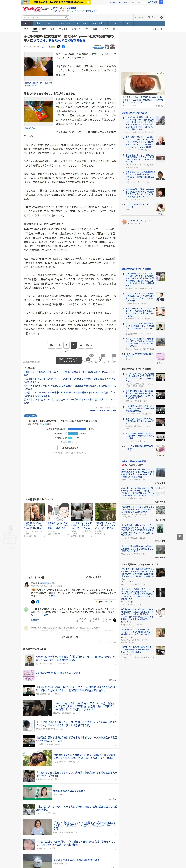Viewport: 186px width, 868px height.
Task: Share Ishii Ayaka's comment on X
Action: (33, 602)
